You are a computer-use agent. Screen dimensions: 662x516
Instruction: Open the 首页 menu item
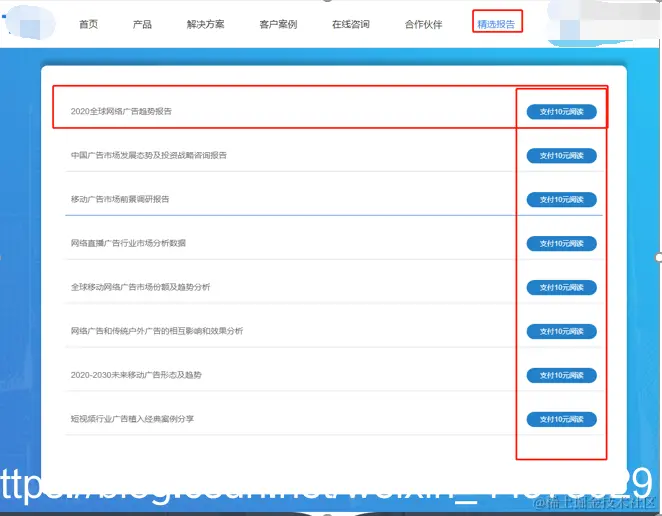(89, 24)
